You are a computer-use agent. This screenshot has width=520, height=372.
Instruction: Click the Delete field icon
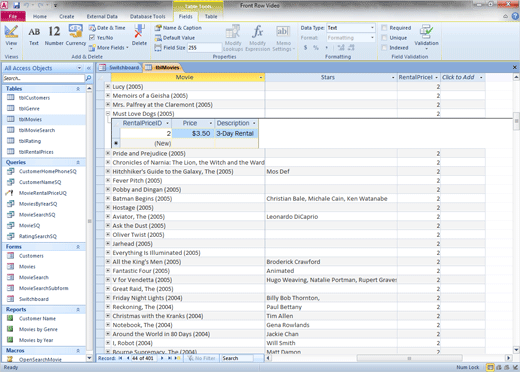(139, 36)
